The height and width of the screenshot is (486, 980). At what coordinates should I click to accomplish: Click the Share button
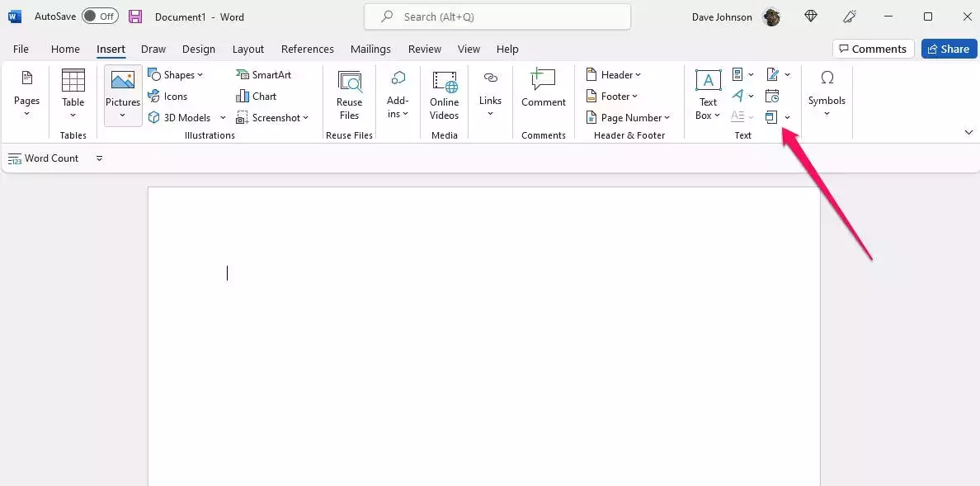click(949, 50)
